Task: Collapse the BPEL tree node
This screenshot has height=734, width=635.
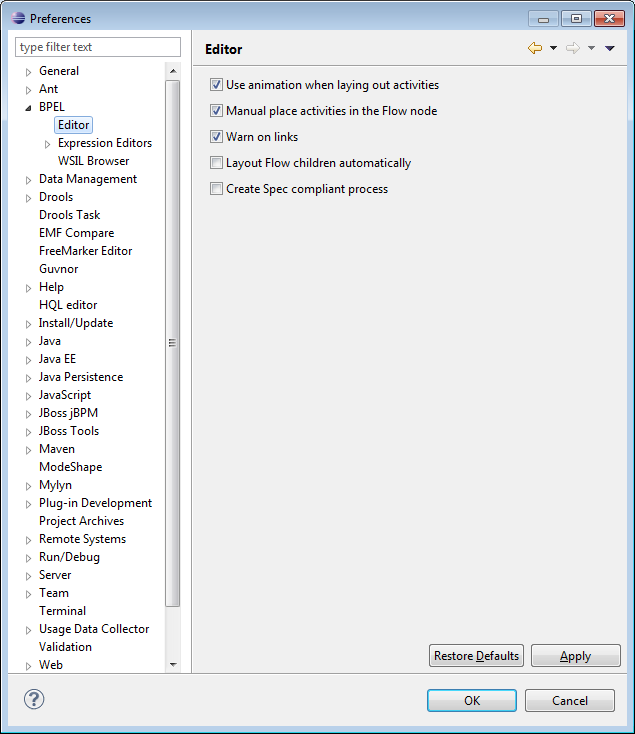Action: [x=28, y=107]
